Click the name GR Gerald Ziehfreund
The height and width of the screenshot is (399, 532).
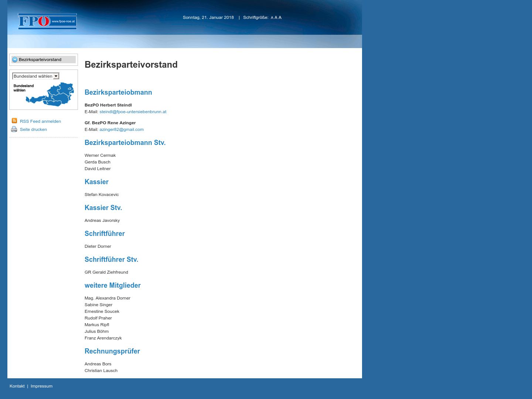coord(106,272)
